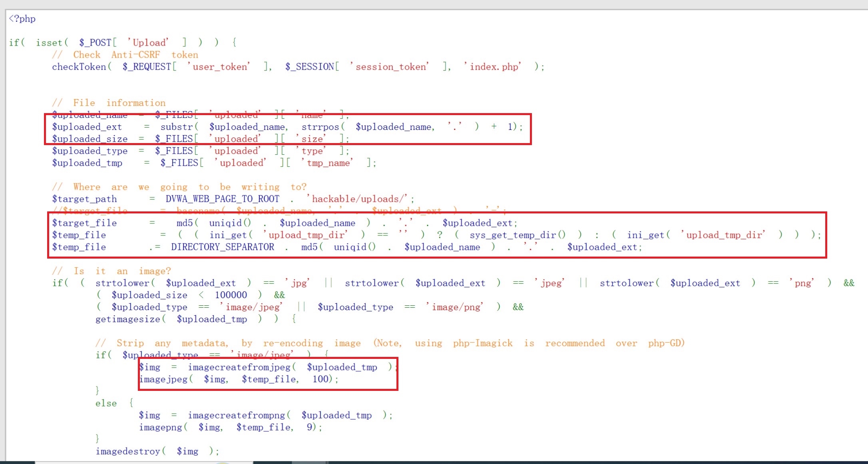Click the imagepng function call
The height and width of the screenshot is (464, 868).
160,427
